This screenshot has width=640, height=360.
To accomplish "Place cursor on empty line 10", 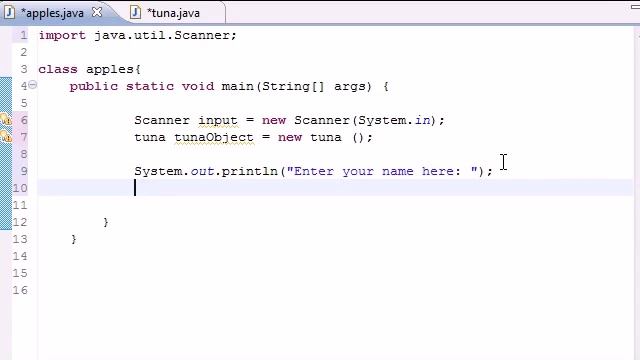I will (x=335, y=188).
